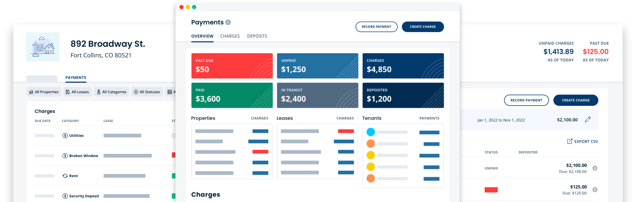Click the Security Deposit dollar icon
The width and height of the screenshot is (644, 202).
click(x=65, y=196)
